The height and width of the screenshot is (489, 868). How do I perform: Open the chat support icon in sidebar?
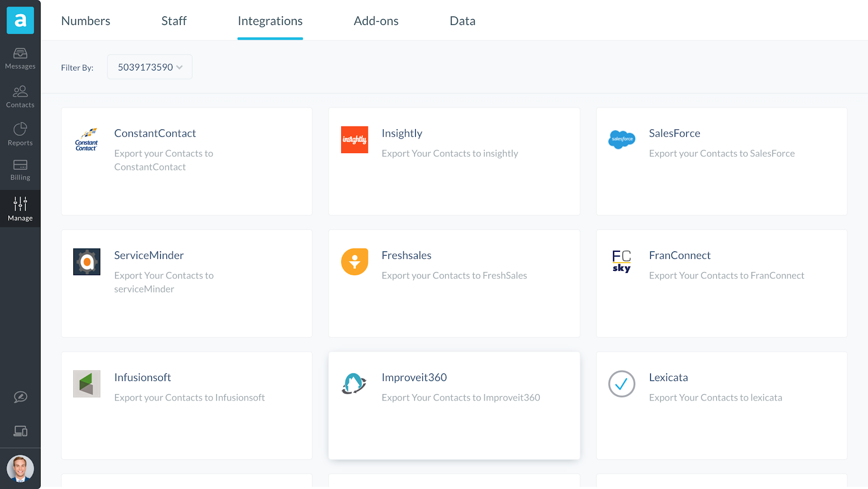[x=20, y=397]
